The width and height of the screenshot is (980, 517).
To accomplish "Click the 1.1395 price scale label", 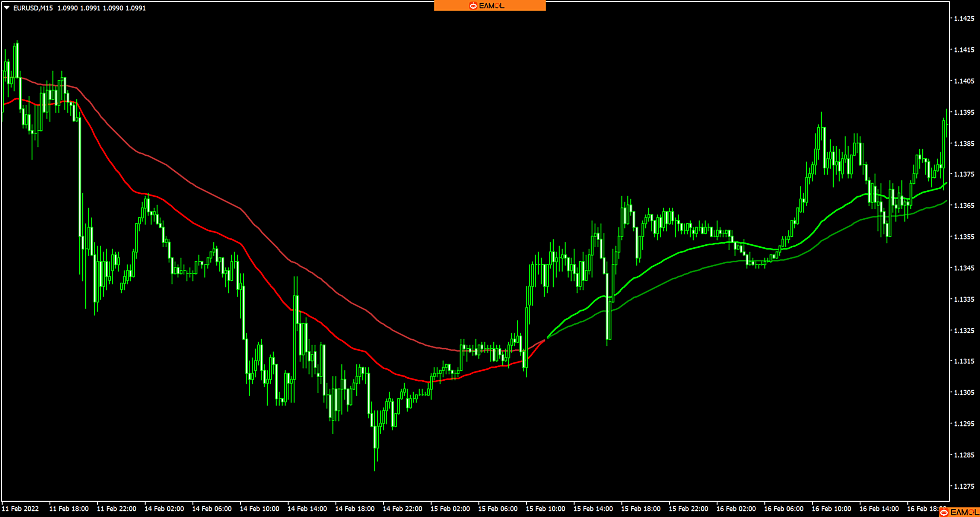I will point(964,112).
